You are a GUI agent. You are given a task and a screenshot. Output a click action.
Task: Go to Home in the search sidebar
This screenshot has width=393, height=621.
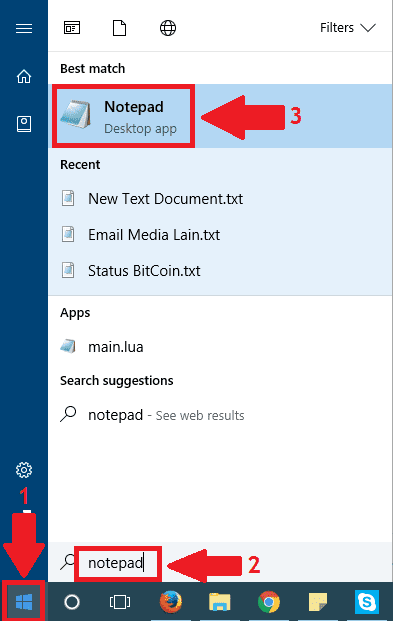click(x=24, y=76)
